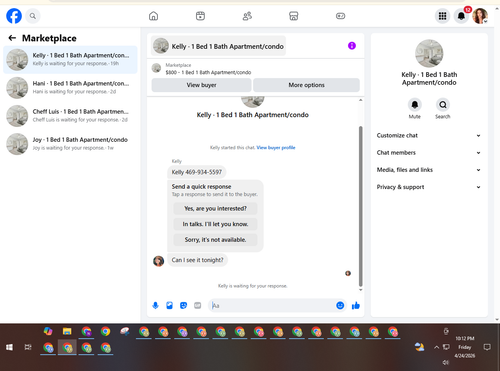Click the sender avatar beside the last message

pyautogui.click(x=158, y=261)
